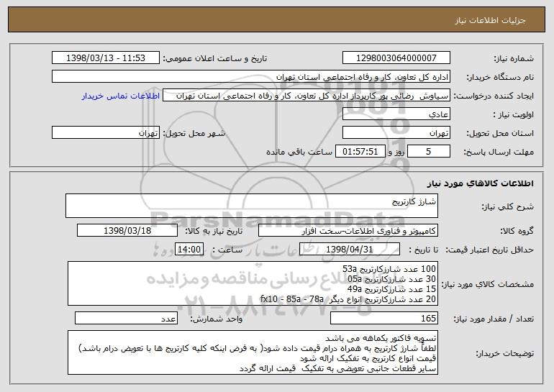Click the label حداقل تاریخ اعتبار قیمت
Image resolution: width=554 pixels, height=392 pixels.
tap(490, 250)
